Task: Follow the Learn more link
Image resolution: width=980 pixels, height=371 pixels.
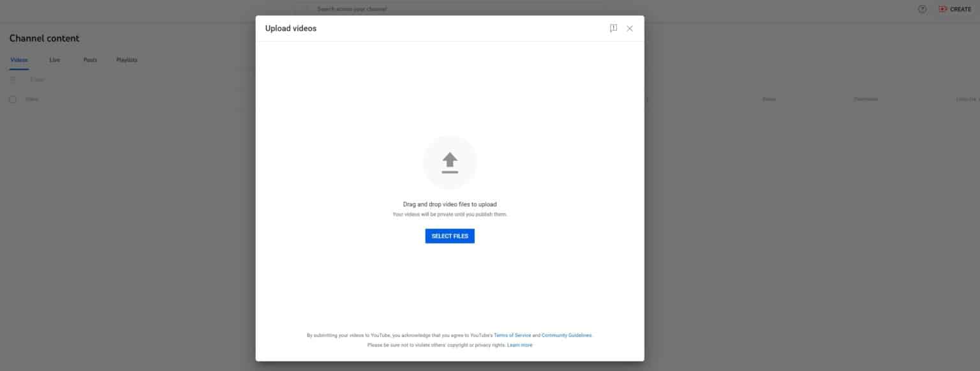Action: [x=519, y=345]
